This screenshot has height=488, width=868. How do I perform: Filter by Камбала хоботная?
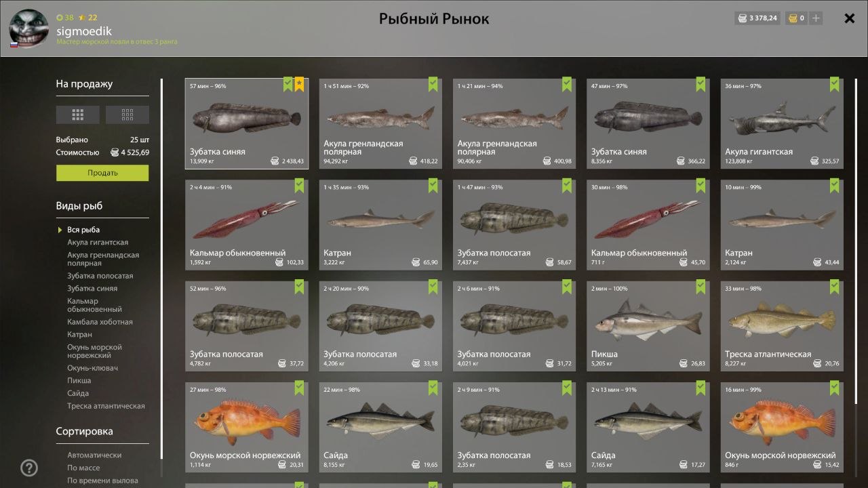coord(100,322)
